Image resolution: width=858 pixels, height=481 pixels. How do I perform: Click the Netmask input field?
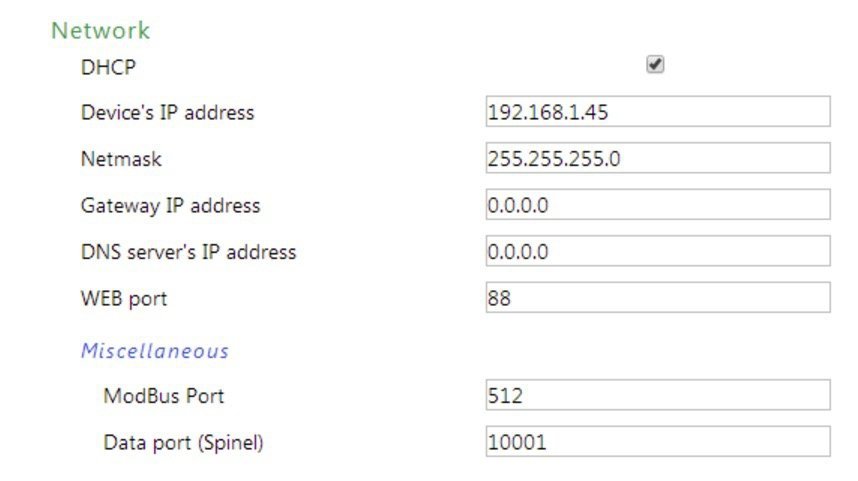[x=657, y=158]
